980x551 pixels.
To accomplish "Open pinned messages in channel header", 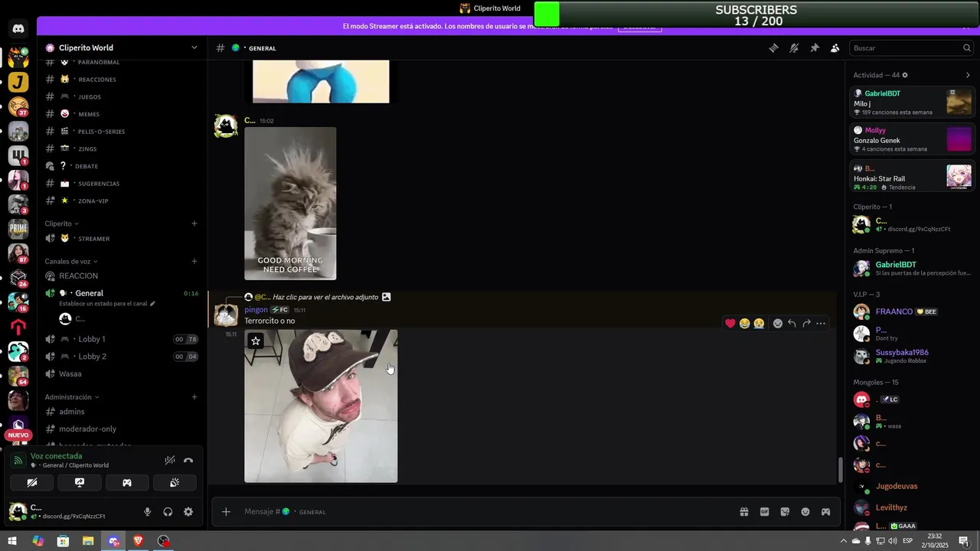I will click(x=815, y=47).
